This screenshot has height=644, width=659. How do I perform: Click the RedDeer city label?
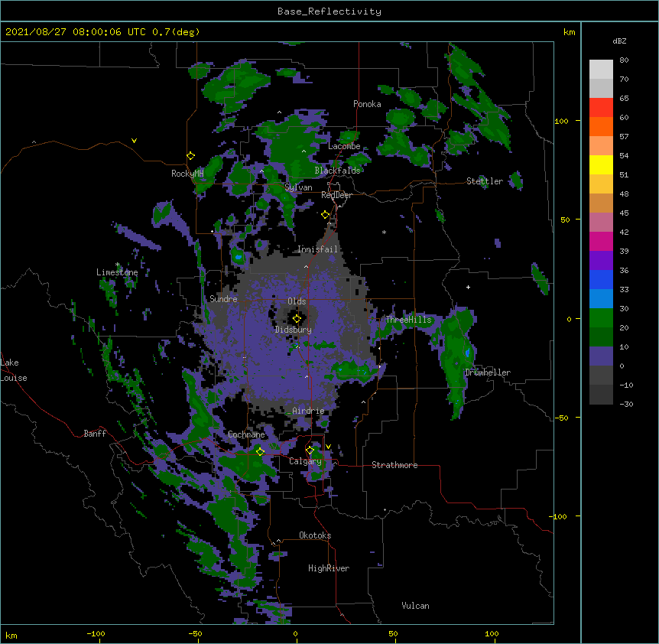(x=336, y=195)
